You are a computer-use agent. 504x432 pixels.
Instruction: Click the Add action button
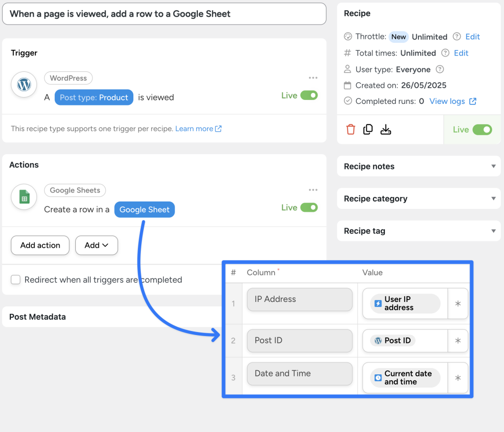(40, 245)
